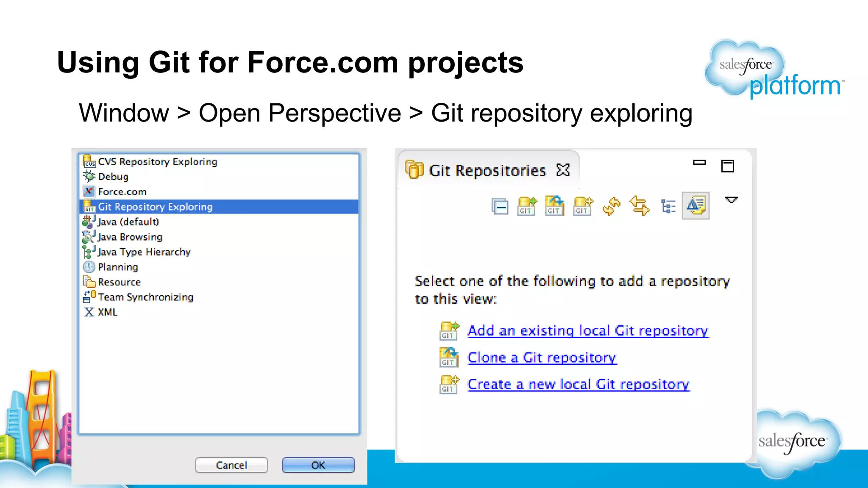
Task: Click the Force.com perspective icon
Action: (x=89, y=191)
